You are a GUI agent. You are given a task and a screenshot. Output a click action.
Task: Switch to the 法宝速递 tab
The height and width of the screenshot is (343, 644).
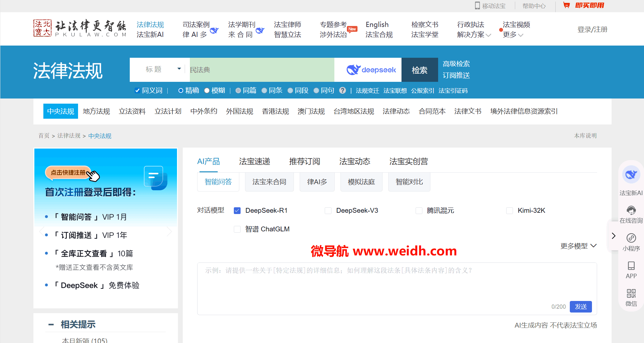(254, 161)
